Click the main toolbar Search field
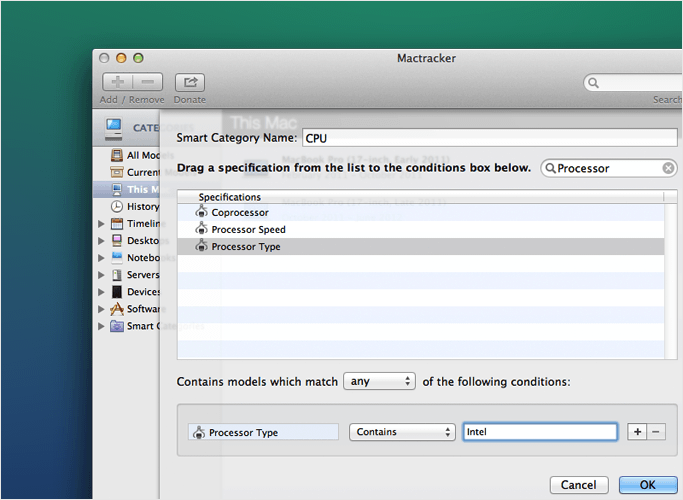The width and height of the screenshot is (683, 500). tap(633, 83)
